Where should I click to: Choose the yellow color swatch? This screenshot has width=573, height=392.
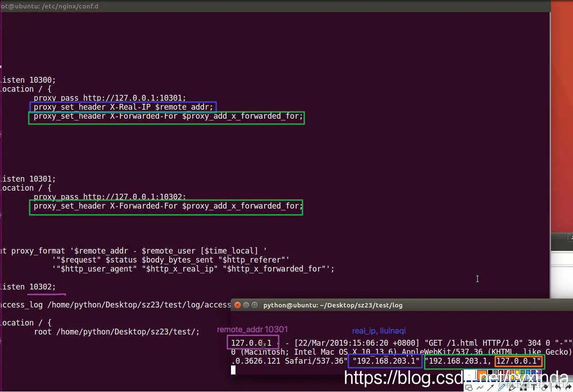517,372
